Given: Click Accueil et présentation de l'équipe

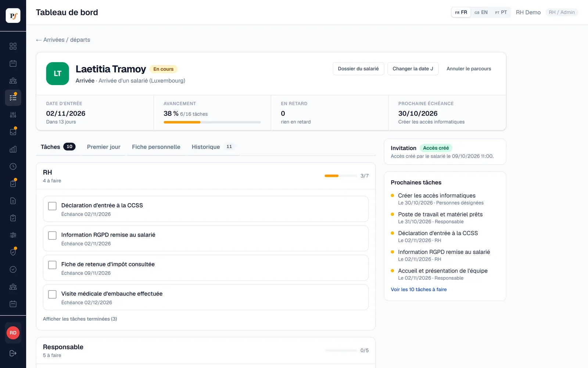Looking at the screenshot, I should click(443, 271).
